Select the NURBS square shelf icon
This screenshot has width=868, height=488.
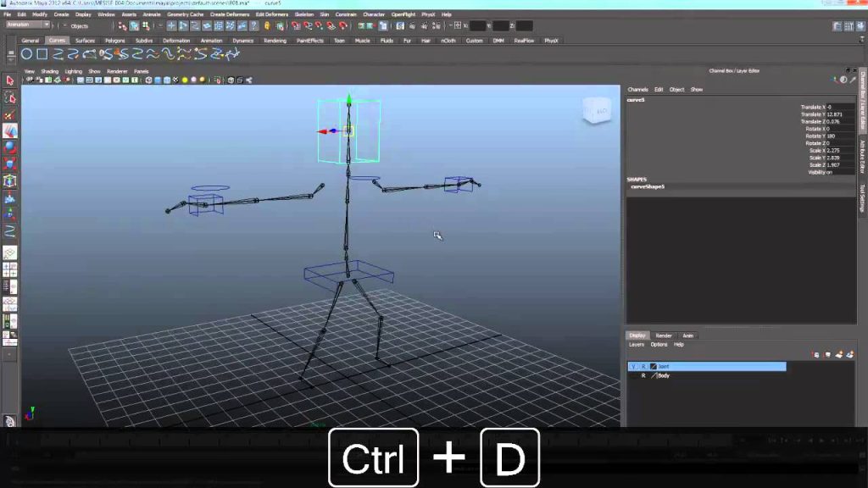[42, 54]
